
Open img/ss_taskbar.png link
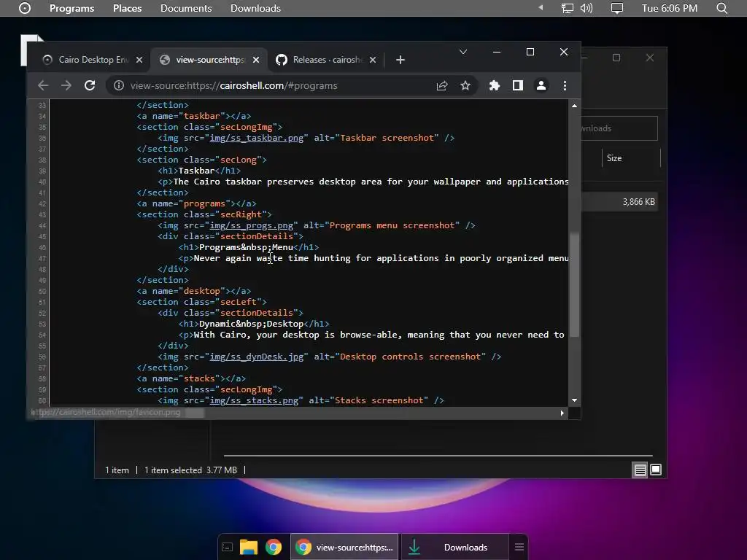256,138
